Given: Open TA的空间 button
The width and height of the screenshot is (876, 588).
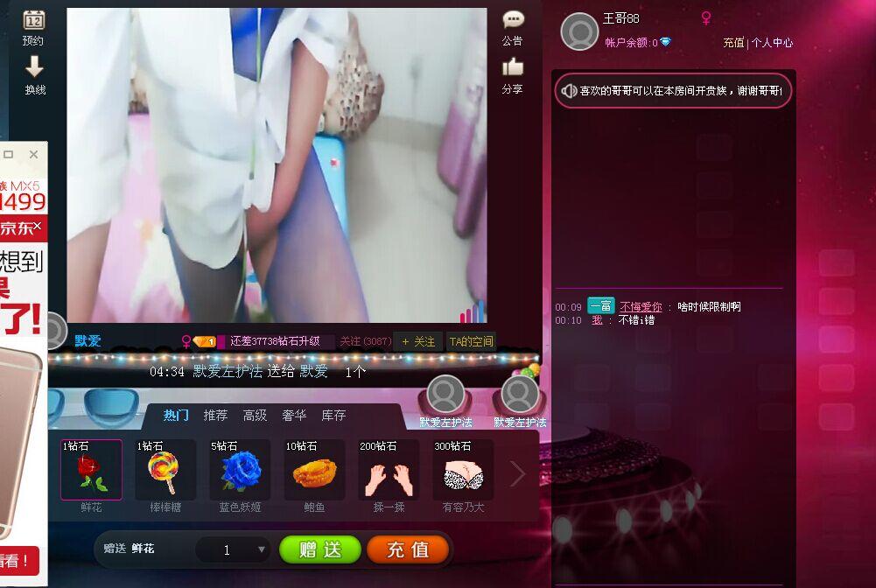Looking at the screenshot, I should [x=471, y=341].
